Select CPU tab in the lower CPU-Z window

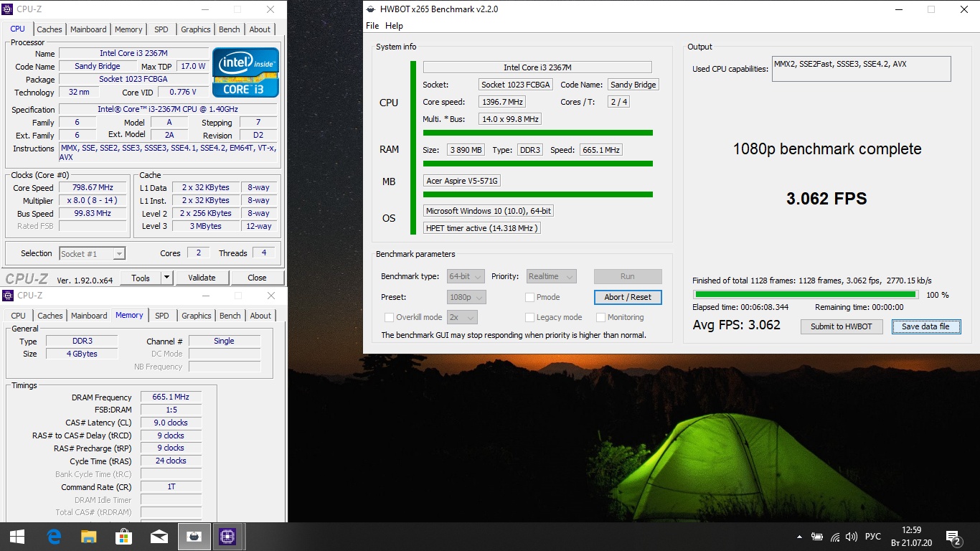point(19,316)
